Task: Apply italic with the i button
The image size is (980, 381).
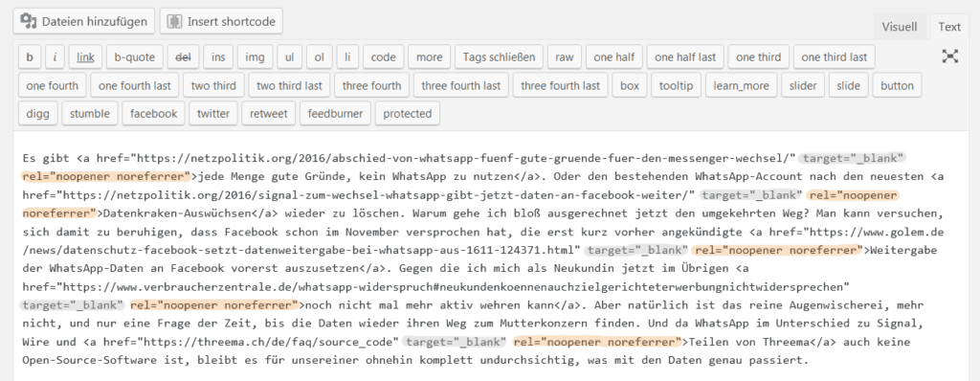Action: pos(55,56)
